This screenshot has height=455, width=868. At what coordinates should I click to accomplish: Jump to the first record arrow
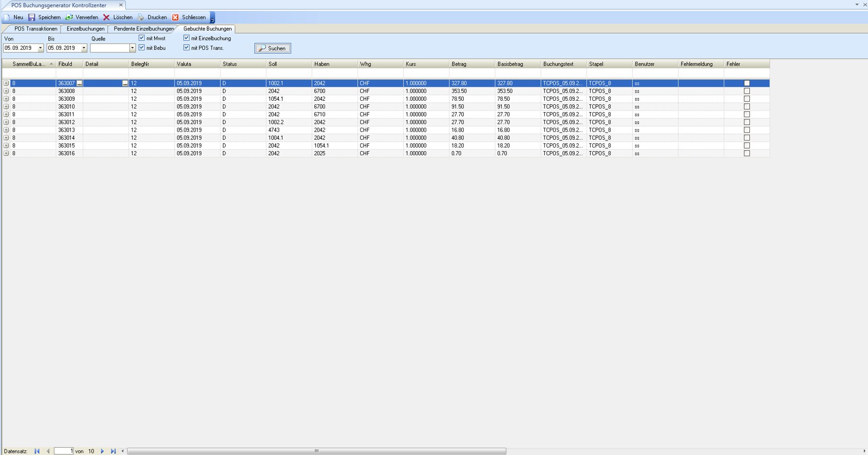pyautogui.click(x=37, y=451)
